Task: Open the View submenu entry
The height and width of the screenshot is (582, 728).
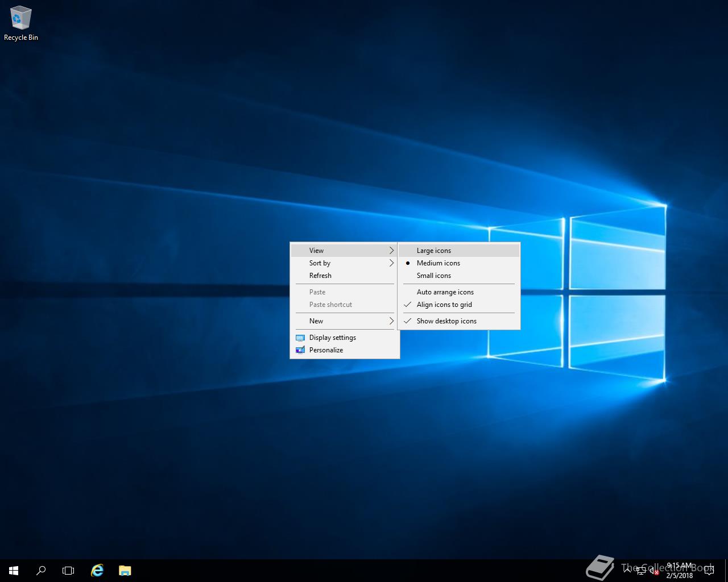Action: tap(345, 251)
